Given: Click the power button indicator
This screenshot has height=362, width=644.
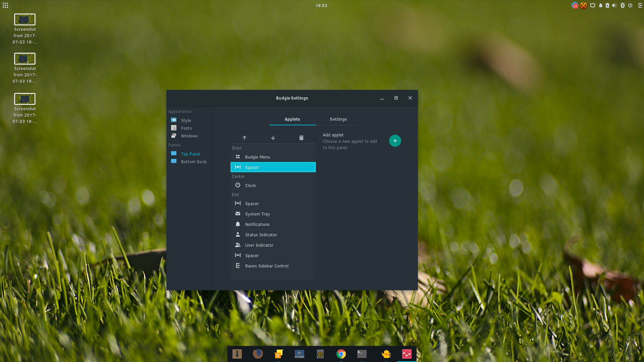Looking at the screenshot, I should pos(630,5).
